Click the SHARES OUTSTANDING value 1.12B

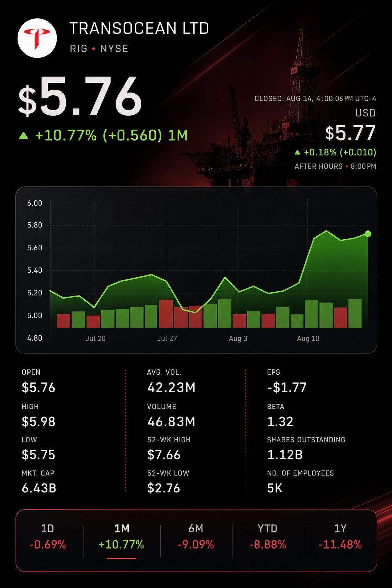point(285,455)
